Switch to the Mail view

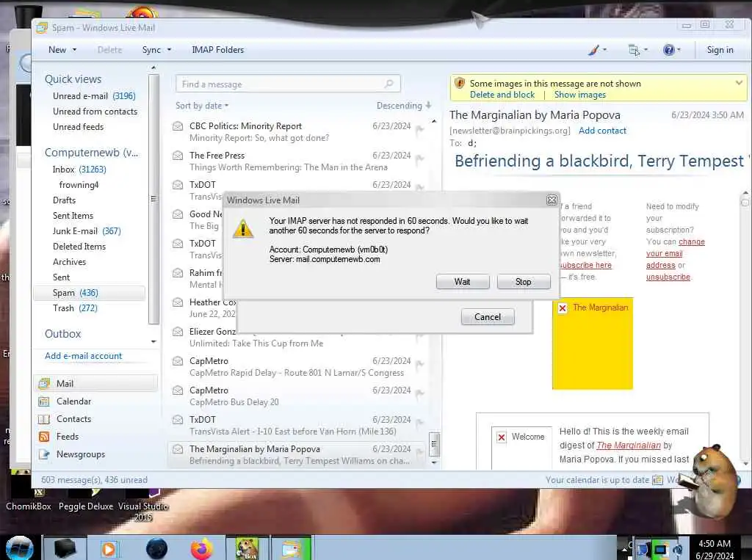click(x=96, y=384)
